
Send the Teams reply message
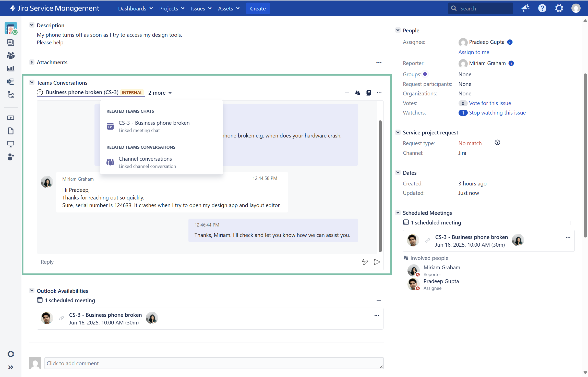pyautogui.click(x=377, y=262)
